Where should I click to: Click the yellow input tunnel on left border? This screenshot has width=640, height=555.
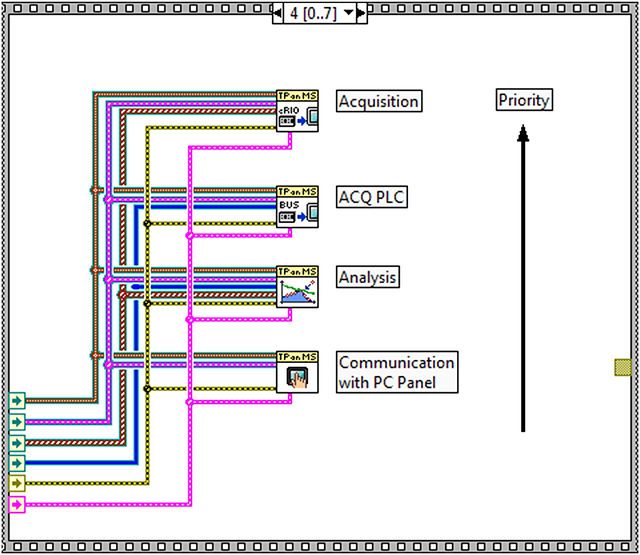[17, 483]
